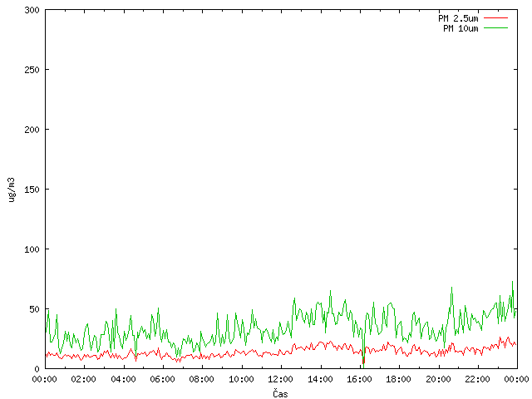Click the ug/m3 y-axis title
The height and width of the screenshot is (399, 532).
[x=12, y=190]
